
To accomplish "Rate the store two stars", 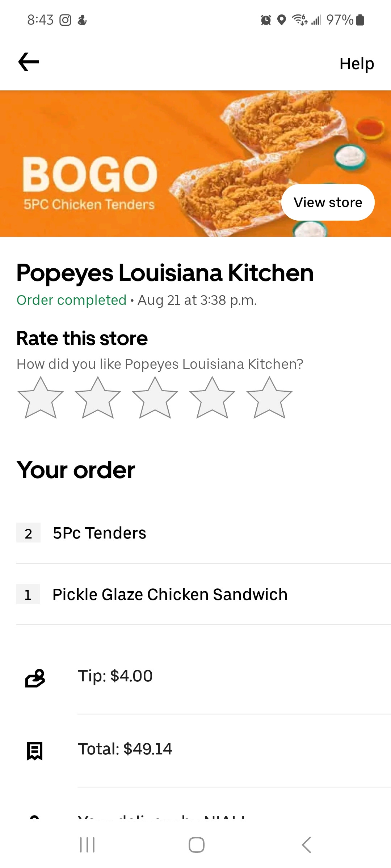I will pos(98,398).
